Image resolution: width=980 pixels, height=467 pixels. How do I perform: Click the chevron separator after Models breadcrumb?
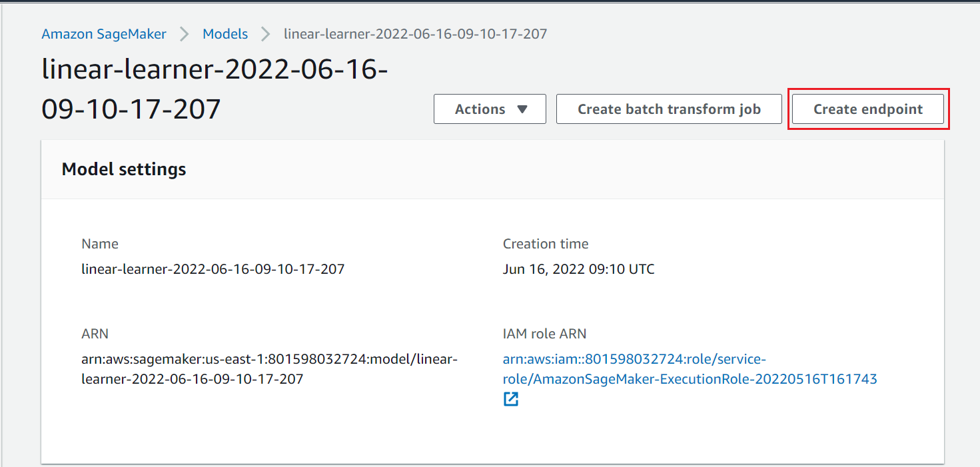(x=266, y=34)
